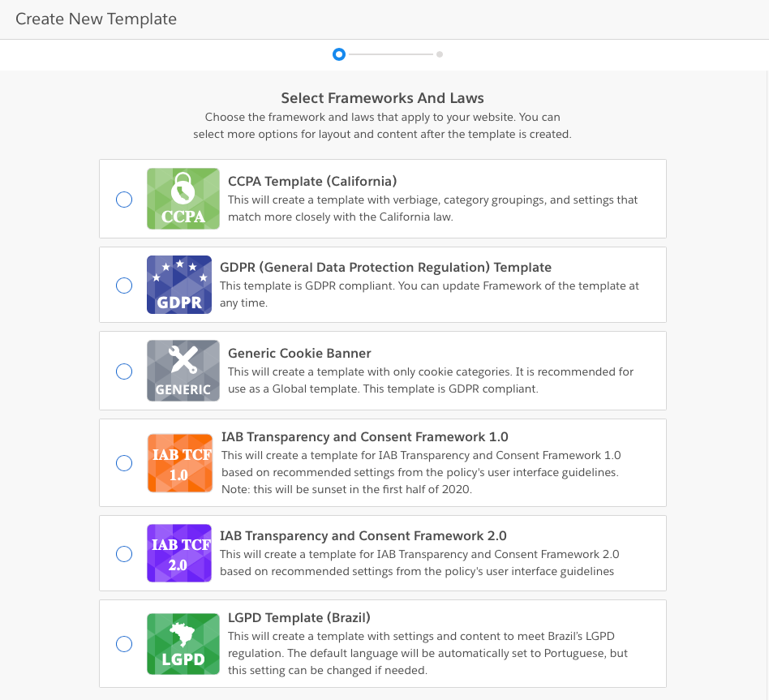
Task: Click the blue GDPR stars icon
Action: pyautogui.click(x=179, y=285)
